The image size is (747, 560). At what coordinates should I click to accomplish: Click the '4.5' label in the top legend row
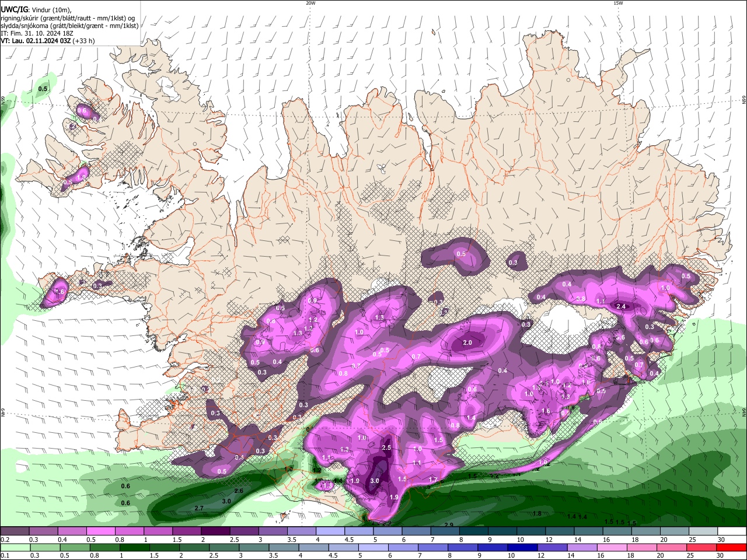[348, 540]
